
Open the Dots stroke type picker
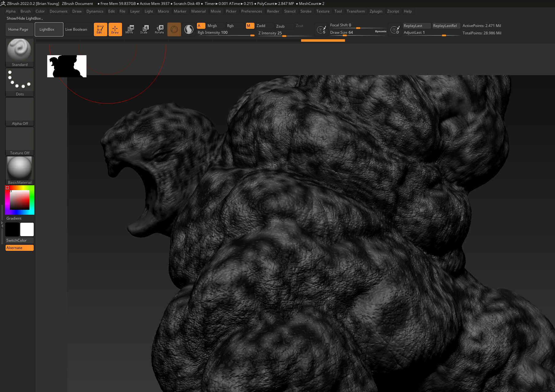pos(20,82)
